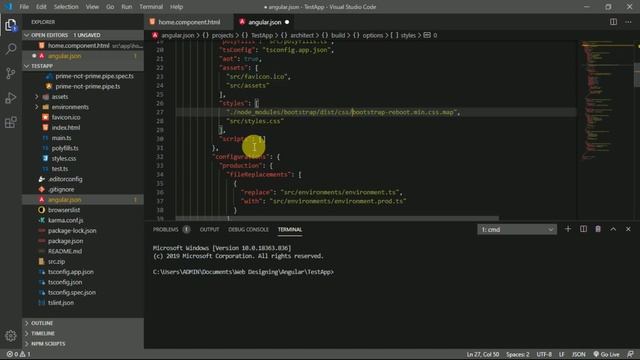Open the Extensions view icon
Screen dimensions: 640x360
11,122
